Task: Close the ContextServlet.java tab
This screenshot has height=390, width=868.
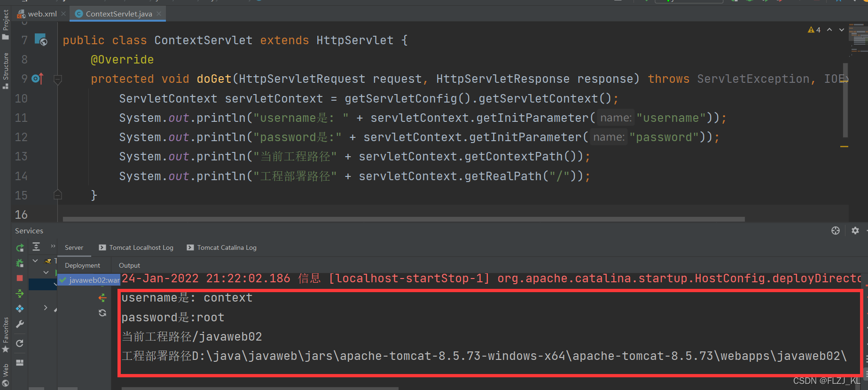Action: coord(159,14)
